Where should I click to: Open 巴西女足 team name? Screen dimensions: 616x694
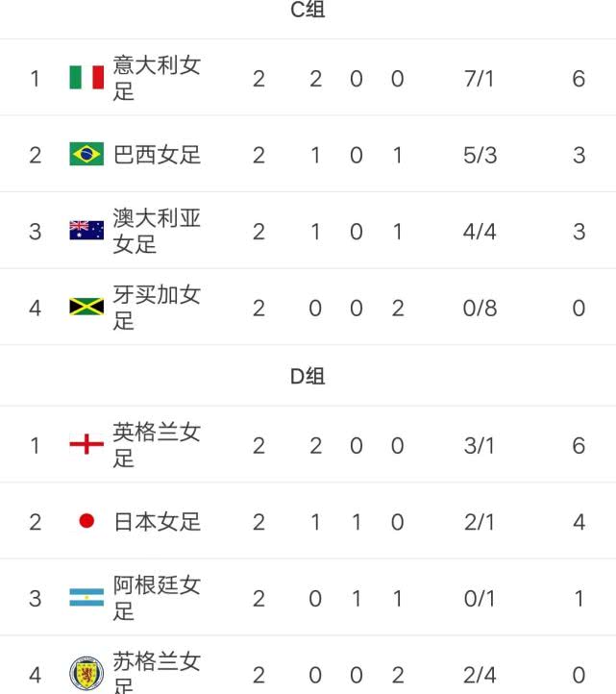[x=157, y=155]
